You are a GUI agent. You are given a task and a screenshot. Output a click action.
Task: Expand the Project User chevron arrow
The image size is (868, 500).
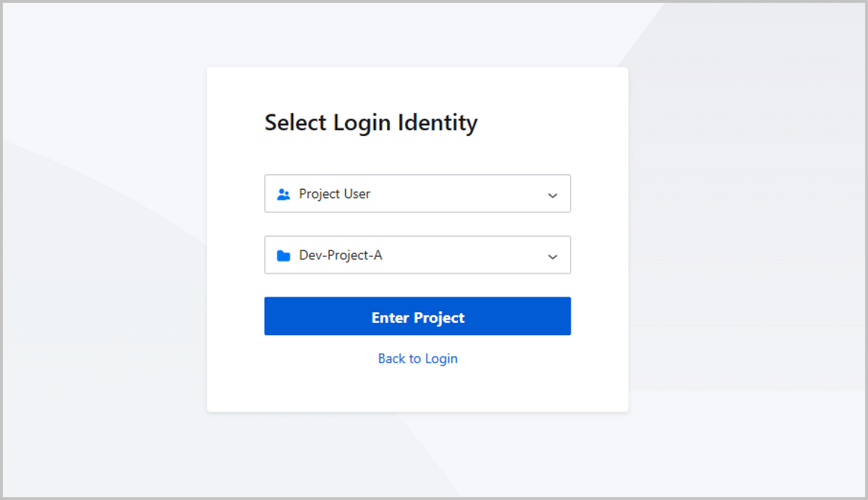pos(553,195)
